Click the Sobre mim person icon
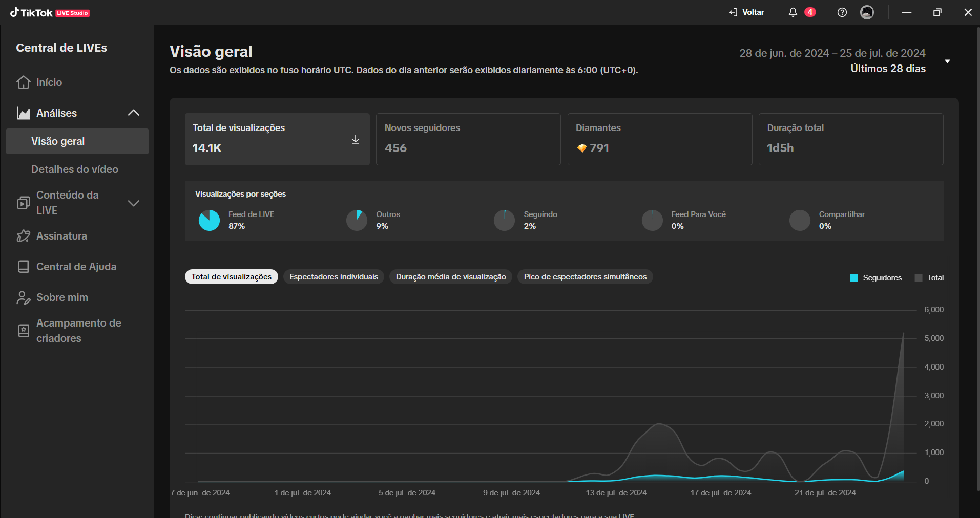The width and height of the screenshot is (980, 518). tap(24, 297)
